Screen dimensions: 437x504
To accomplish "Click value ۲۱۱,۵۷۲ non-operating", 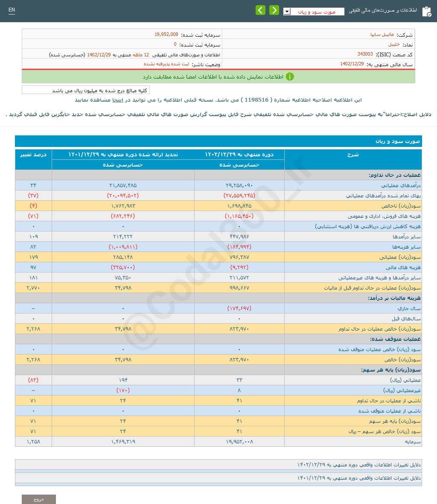I will pos(239,278).
